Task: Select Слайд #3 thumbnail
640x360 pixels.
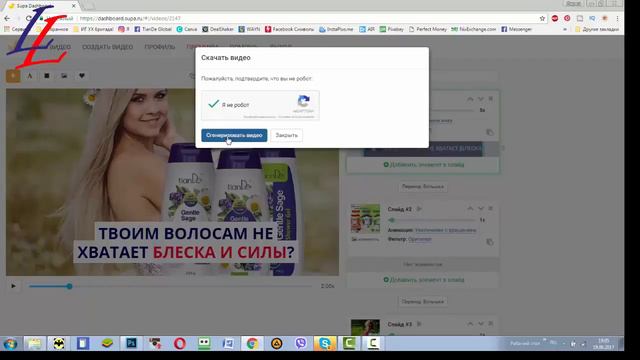Action: point(365,327)
